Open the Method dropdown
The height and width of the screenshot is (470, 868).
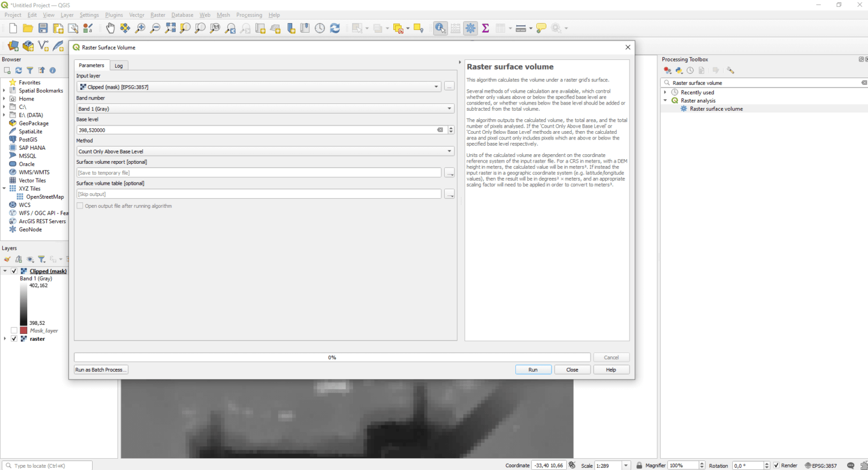coord(265,151)
